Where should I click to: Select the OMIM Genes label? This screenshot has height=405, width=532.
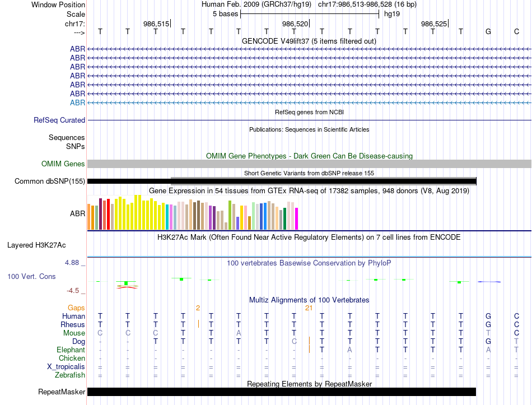pos(63,164)
